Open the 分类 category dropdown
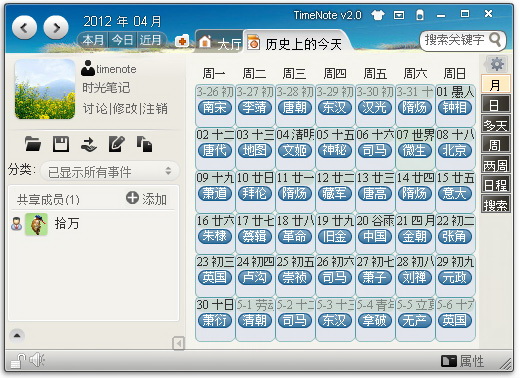This screenshot has height=380, width=520. (x=110, y=172)
